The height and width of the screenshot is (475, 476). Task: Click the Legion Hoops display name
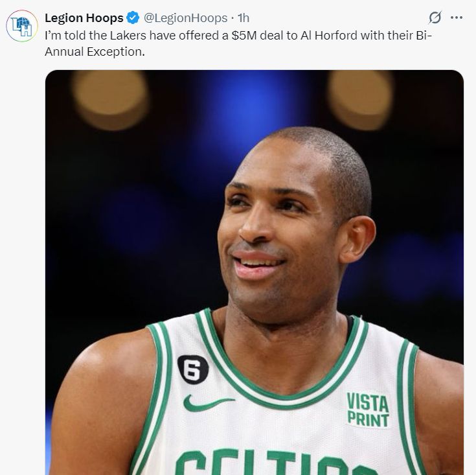(84, 18)
